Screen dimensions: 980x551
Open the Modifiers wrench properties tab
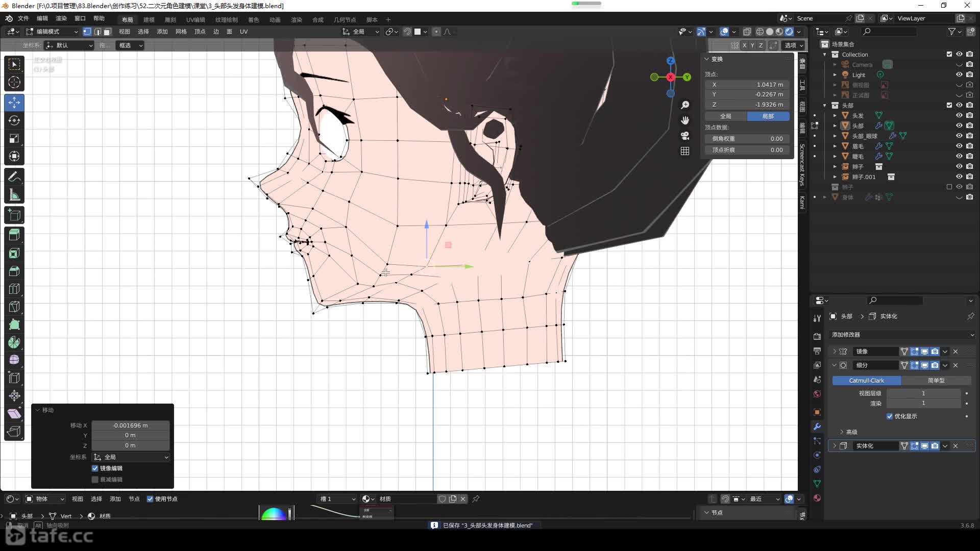point(817,427)
